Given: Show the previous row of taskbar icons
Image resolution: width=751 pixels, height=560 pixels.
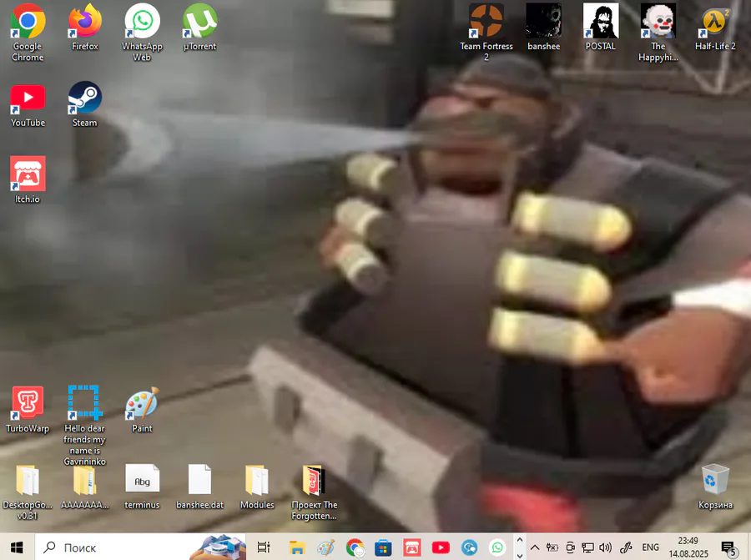Looking at the screenshot, I should point(520,540).
